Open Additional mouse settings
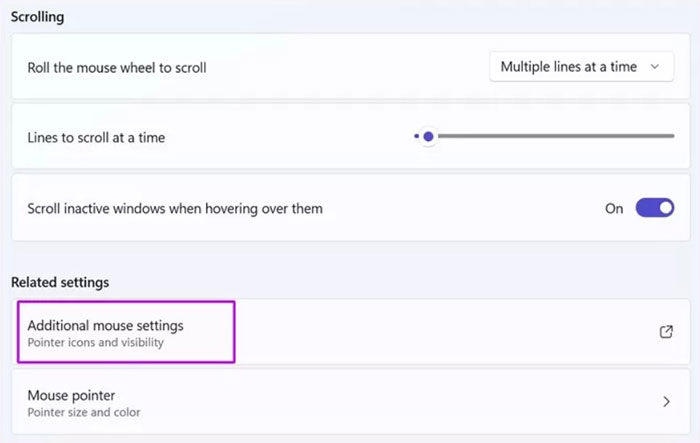Image resolution: width=700 pixels, height=443 pixels. tap(105, 326)
